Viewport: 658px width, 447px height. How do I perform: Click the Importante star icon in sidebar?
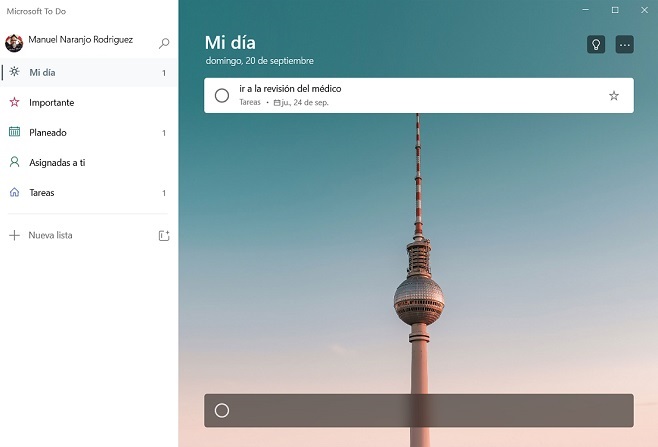(x=14, y=102)
